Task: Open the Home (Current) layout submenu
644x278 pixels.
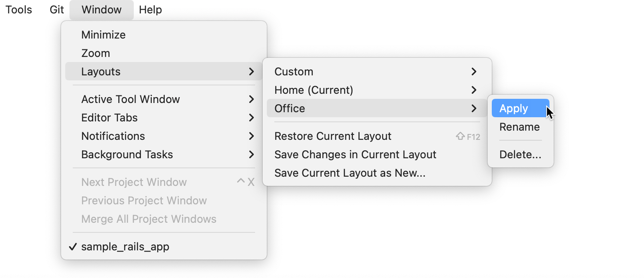Action: [314, 90]
